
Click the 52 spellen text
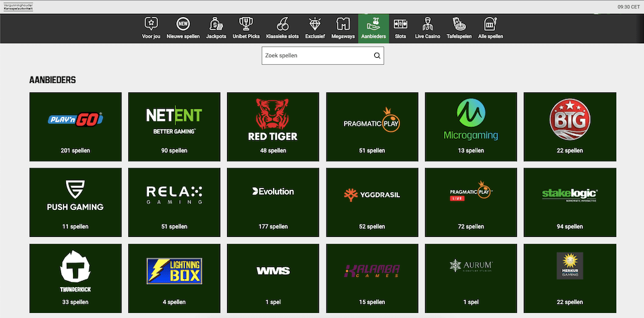pos(372,226)
